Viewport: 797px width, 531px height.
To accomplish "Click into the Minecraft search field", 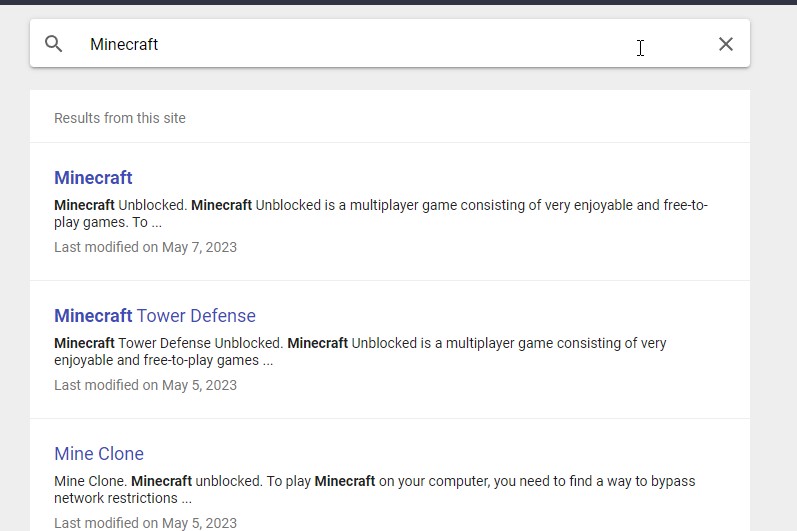I will (391, 44).
